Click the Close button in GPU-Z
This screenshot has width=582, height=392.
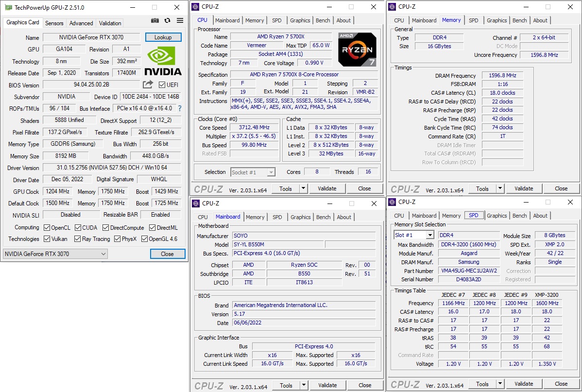pyautogui.click(x=168, y=254)
